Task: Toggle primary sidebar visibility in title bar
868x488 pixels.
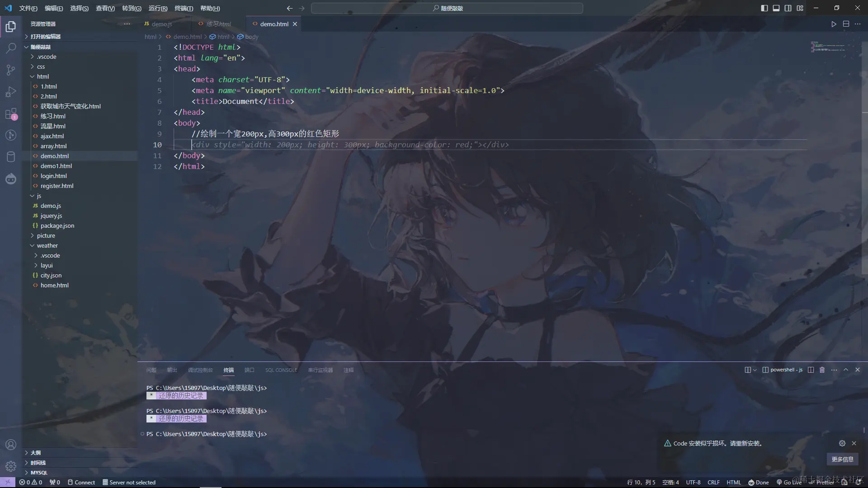Action: pos(764,8)
